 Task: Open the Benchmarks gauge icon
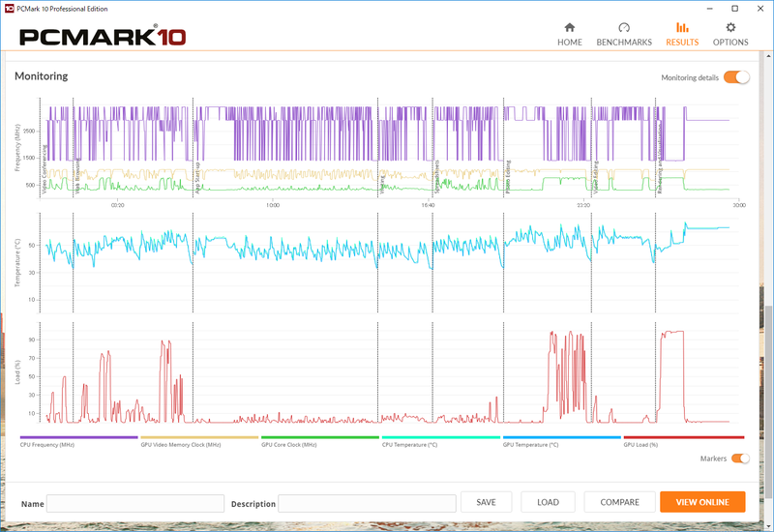[x=624, y=28]
